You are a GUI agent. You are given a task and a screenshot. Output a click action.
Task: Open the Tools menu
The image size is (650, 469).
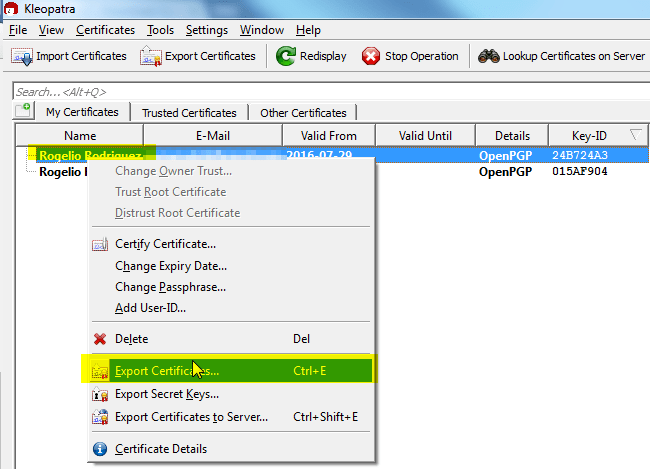[160, 30]
